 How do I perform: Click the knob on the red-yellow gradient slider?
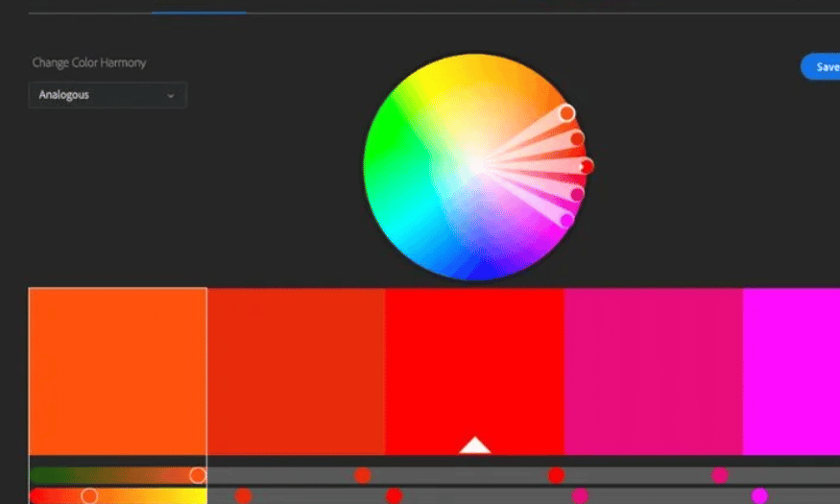pyautogui.click(x=89, y=496)
